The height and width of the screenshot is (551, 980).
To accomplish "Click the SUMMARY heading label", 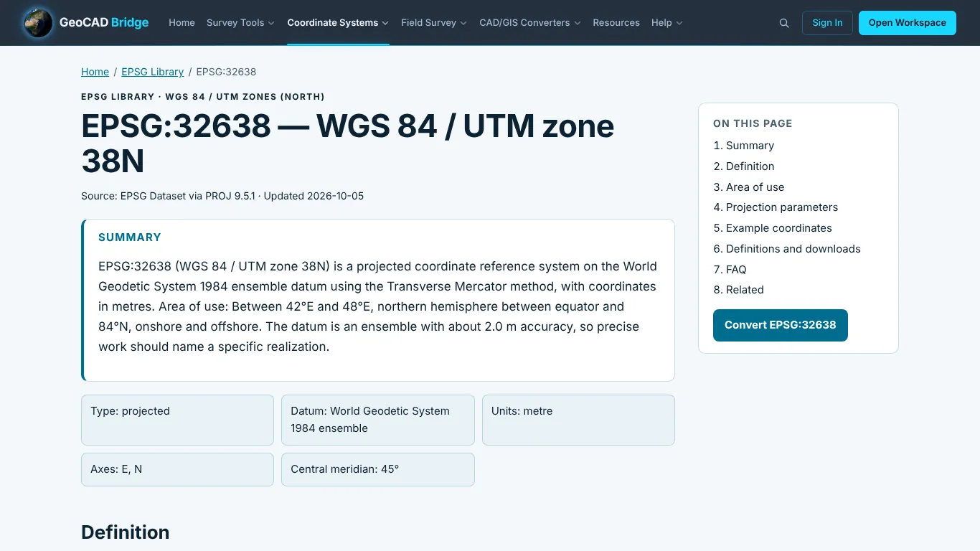I will (x=130, y=237).
